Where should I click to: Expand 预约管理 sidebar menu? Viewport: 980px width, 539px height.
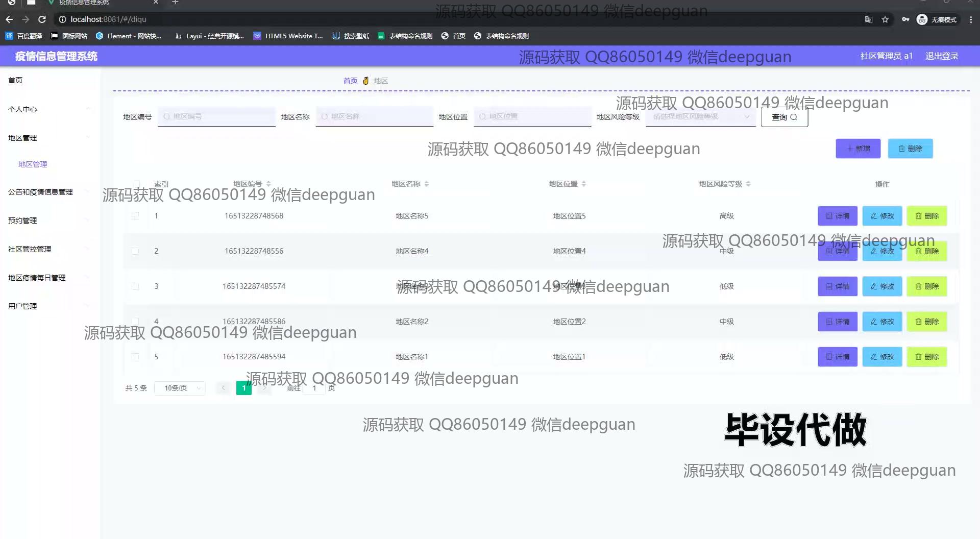[50, 220]
